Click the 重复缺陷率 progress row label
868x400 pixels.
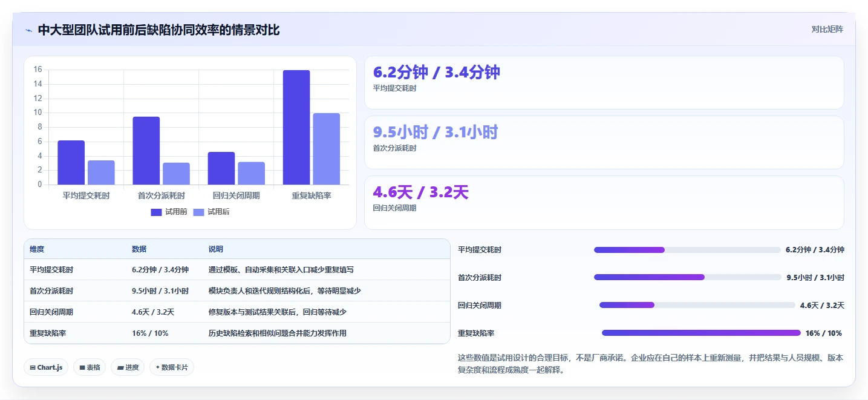(476, 333)
